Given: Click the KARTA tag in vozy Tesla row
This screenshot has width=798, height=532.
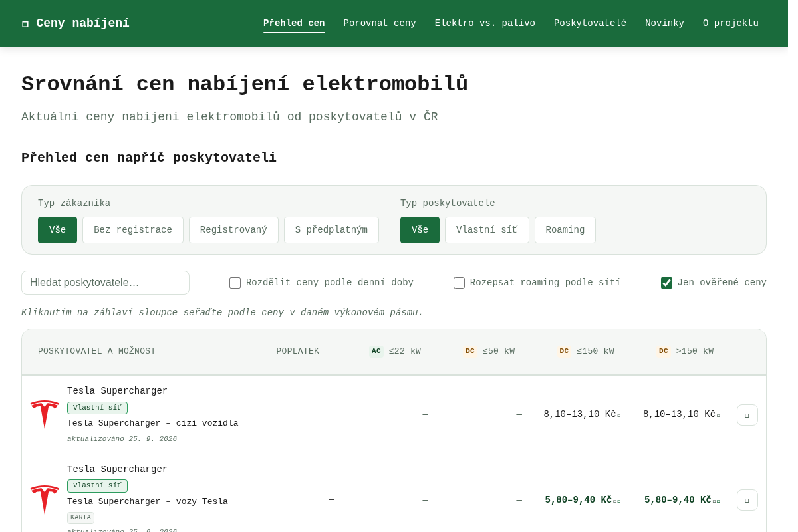Looking at the screenshot, I should pos(80,517).
